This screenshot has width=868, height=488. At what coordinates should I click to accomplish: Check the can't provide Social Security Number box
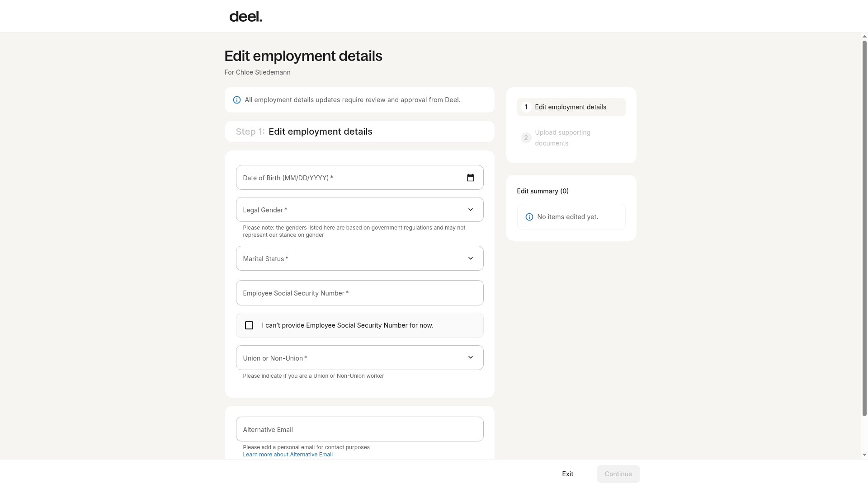point(249,325)
